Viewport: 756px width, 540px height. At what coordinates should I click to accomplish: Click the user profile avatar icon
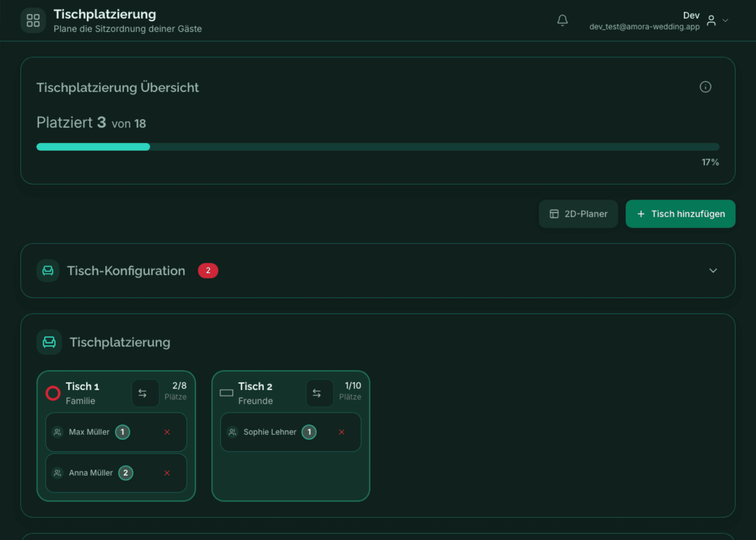coord(711,20)
